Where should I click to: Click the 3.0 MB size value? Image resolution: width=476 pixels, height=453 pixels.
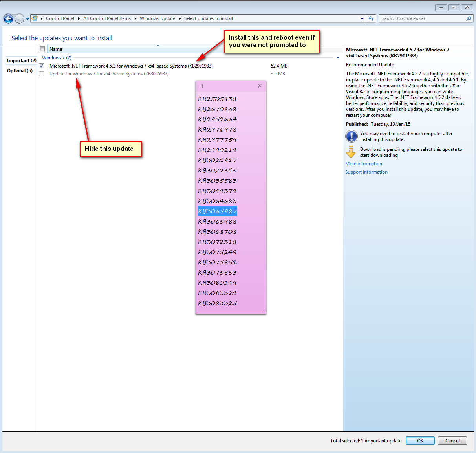click(278, 74)
